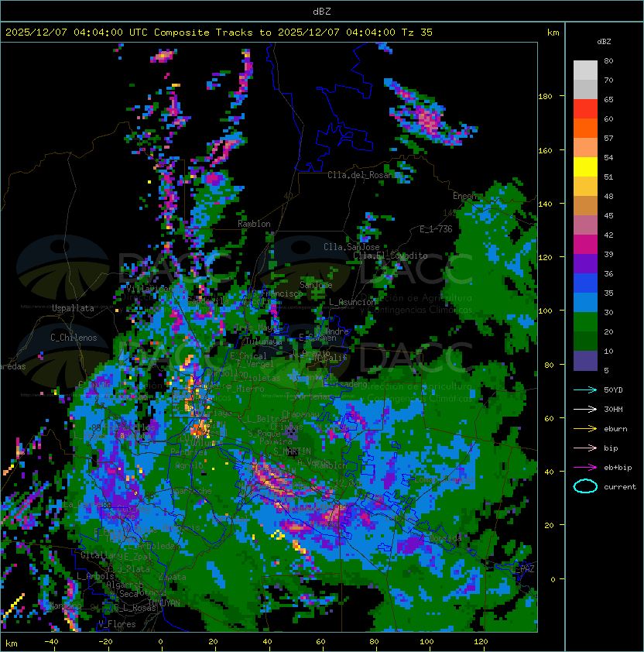Click the SanJose label near L_Asuncion
The image size is (644, 652).
(316, 285)
